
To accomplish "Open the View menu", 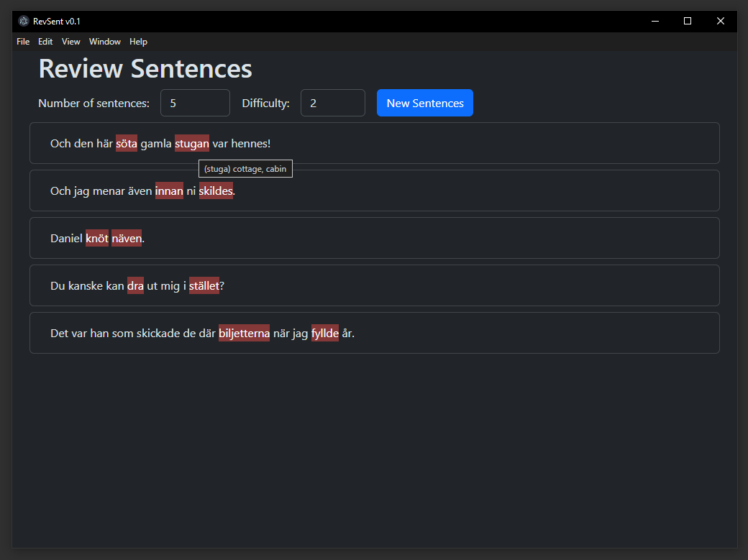I will [x=70, y=42].
